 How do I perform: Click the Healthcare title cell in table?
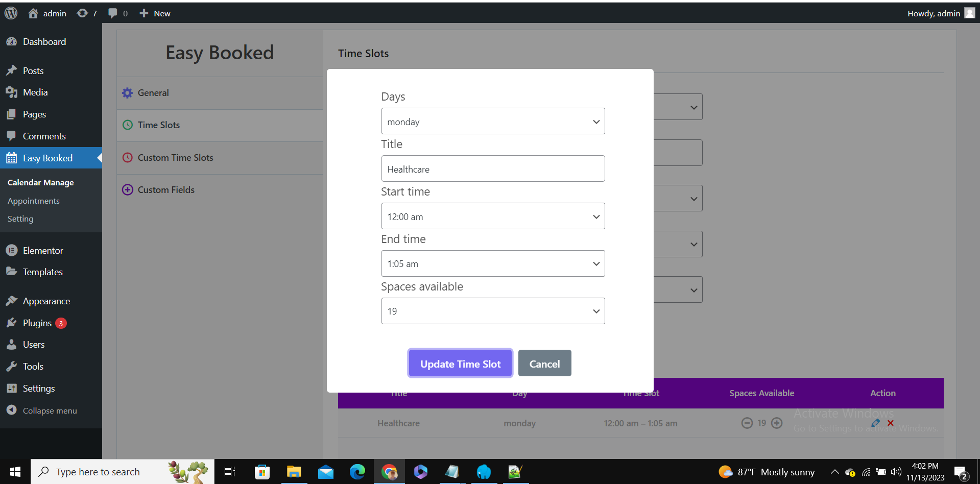coord(399,423)
